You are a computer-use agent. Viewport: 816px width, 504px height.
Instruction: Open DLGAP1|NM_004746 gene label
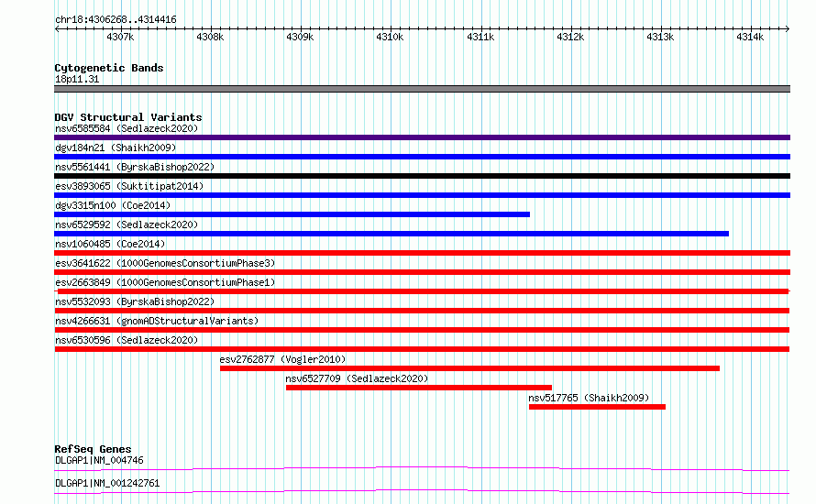pyautogui.click(x=99, y=460)
